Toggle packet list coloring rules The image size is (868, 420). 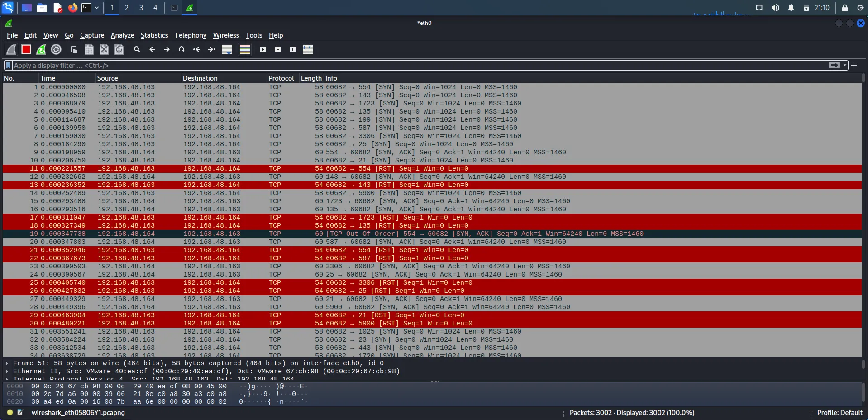click(245, 49)
